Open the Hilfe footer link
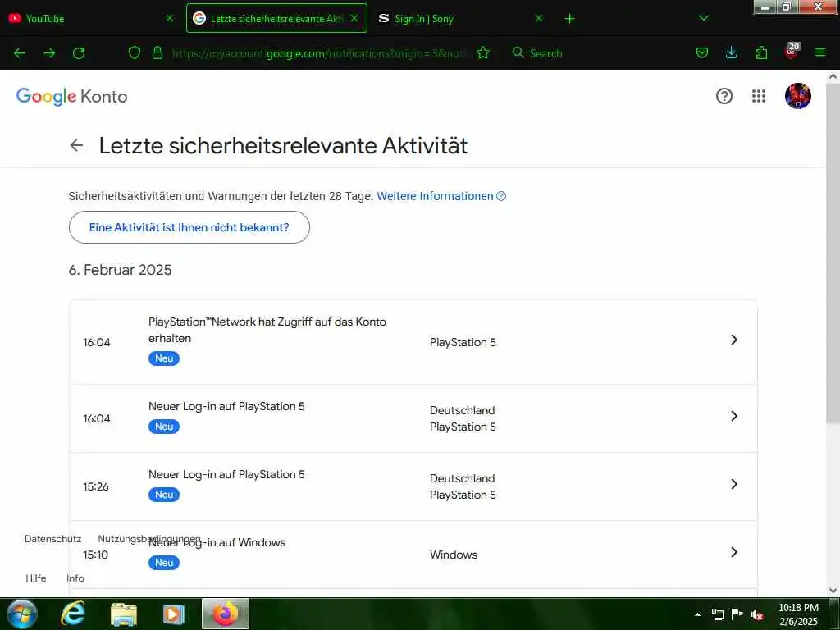The width and height of the screenshot is (840, 630). point(36,578)
